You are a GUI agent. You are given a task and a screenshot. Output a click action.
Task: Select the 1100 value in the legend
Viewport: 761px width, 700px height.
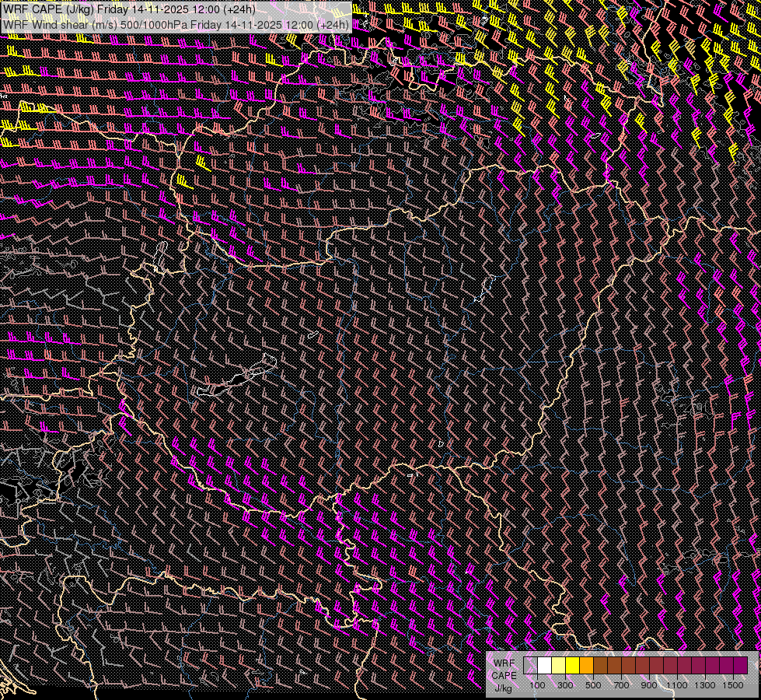[x=677, y=685]
